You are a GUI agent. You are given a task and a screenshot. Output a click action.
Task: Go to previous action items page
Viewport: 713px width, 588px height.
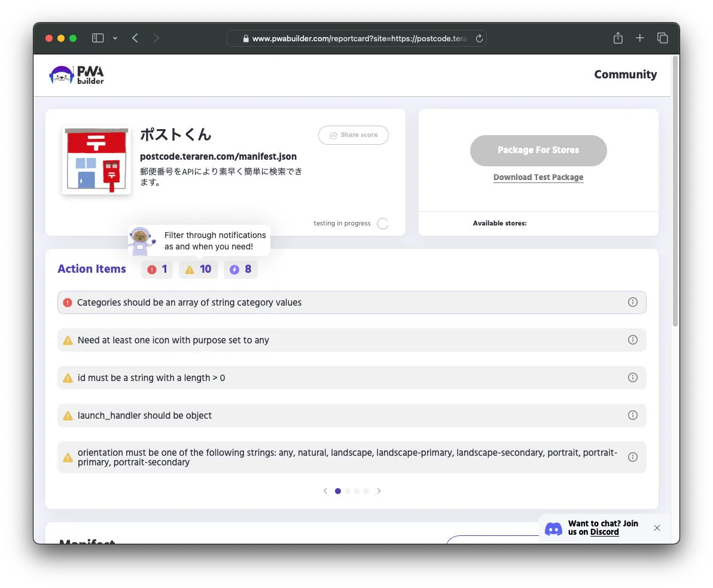pyautogui.click(x=325, y=491)
